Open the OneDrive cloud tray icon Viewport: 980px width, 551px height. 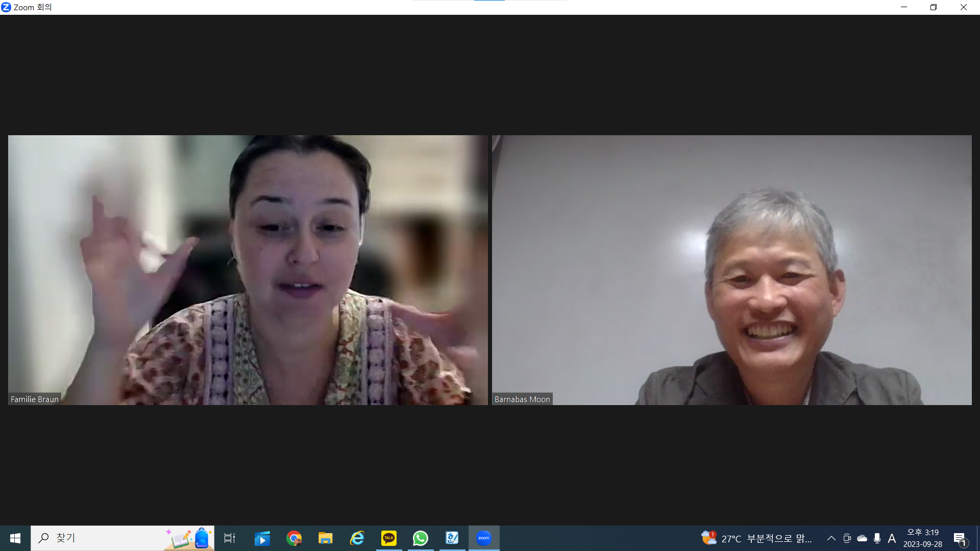(x=862, y=538)
